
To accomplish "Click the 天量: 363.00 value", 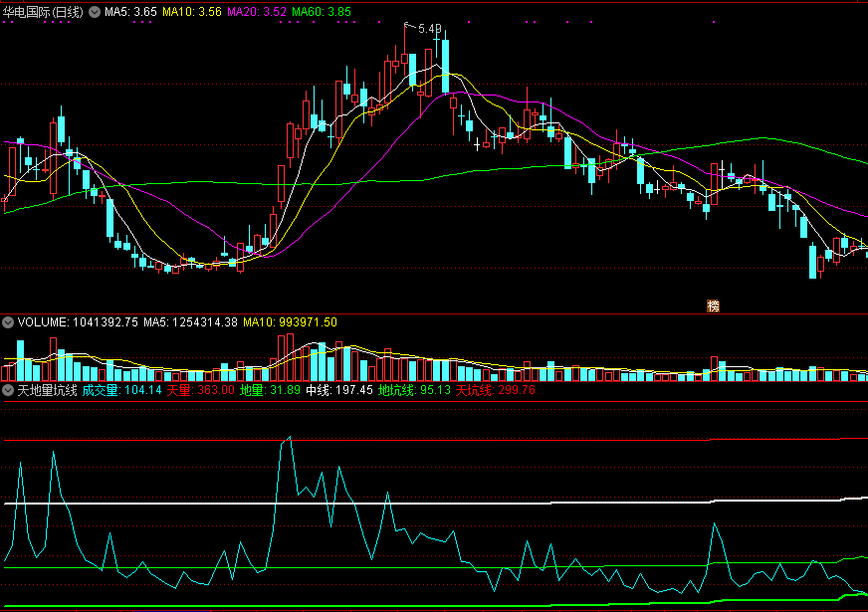I will click(200, 390).
